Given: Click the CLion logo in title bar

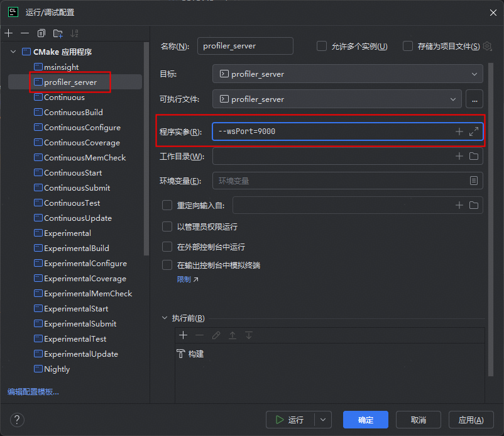Looking at the screenshot, I should click(13, 12).
